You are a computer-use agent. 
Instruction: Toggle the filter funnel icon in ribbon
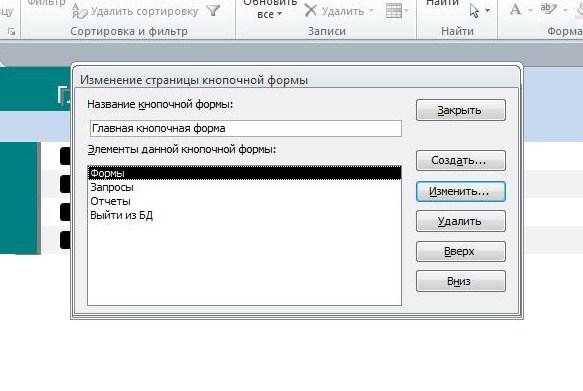[213, 11]
